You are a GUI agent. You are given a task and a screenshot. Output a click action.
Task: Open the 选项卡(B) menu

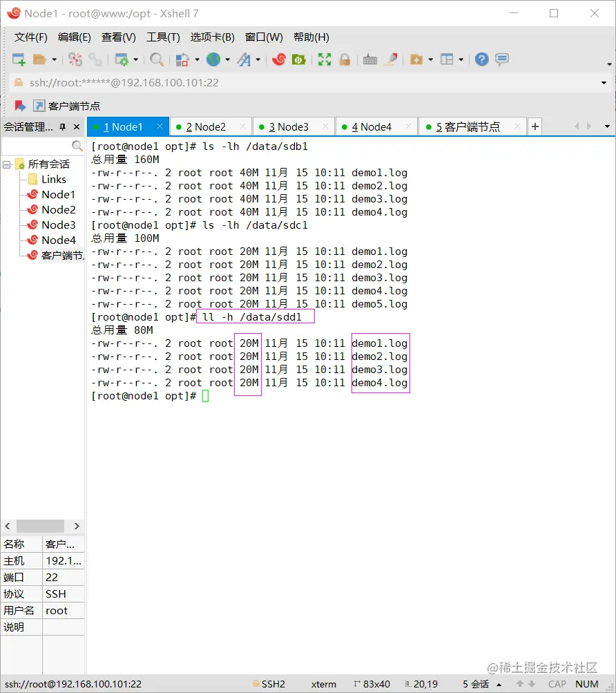pyautogui.click(x=212, y=37)
